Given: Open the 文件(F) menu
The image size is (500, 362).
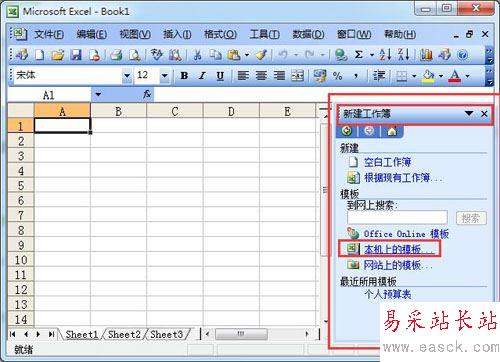Looking at the screenshot, I should (49, 34).
